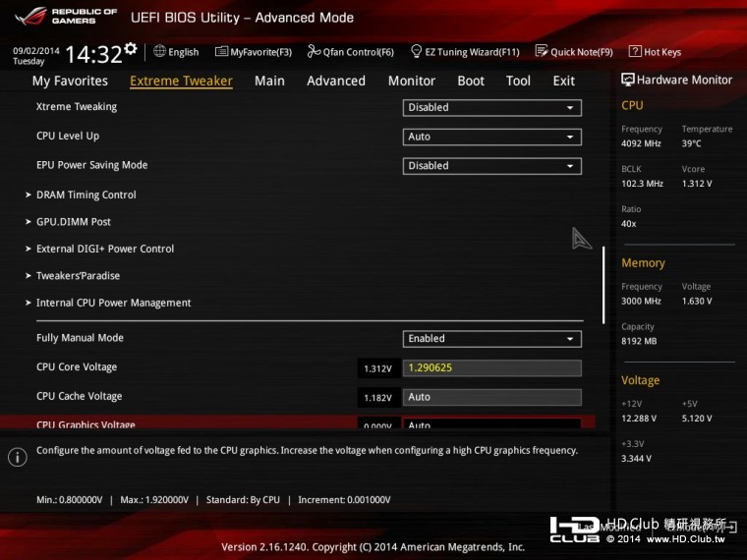Click the memory capacity 8192 MB
Screen dimensions: 747x560
click(639, 341)
